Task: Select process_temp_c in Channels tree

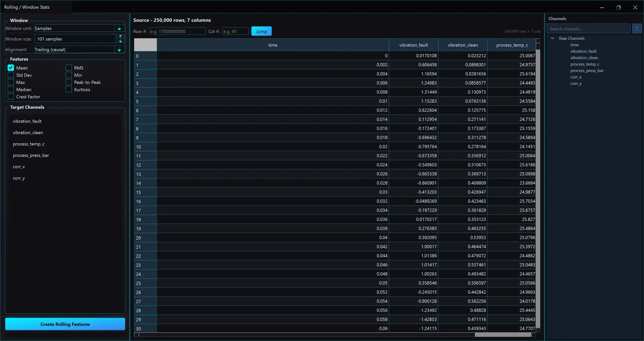Action: (585, 64)
